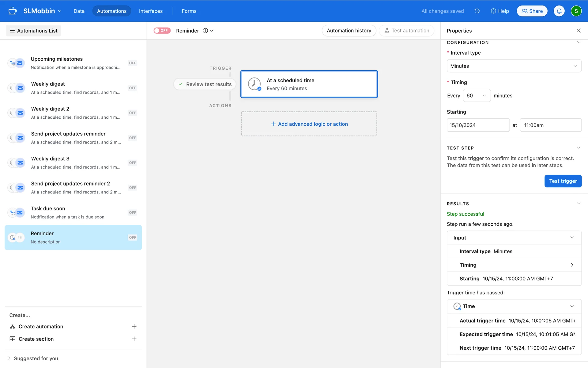Click plus icon beside Create automation
Screen dimensions: 588x368
pos(134,326)
